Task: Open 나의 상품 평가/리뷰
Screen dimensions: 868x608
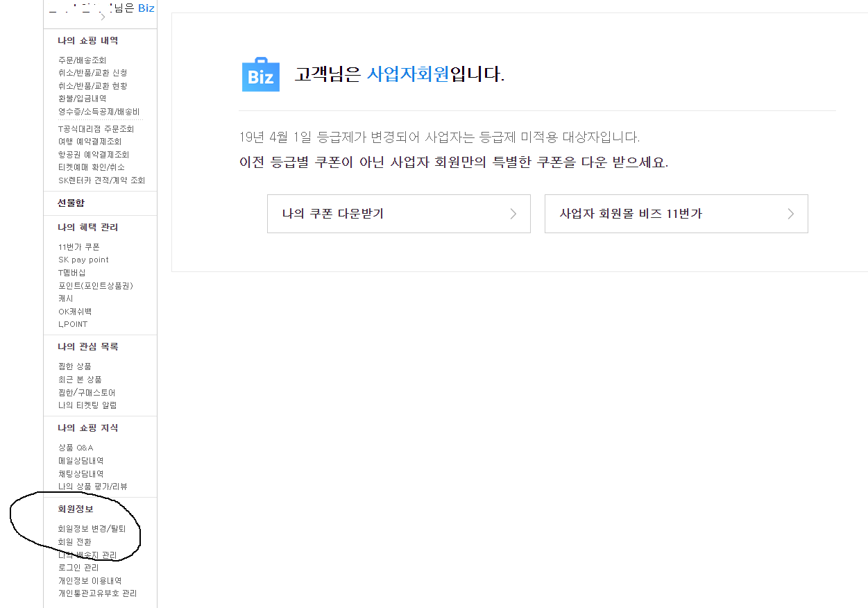Action: coord(93,487)
